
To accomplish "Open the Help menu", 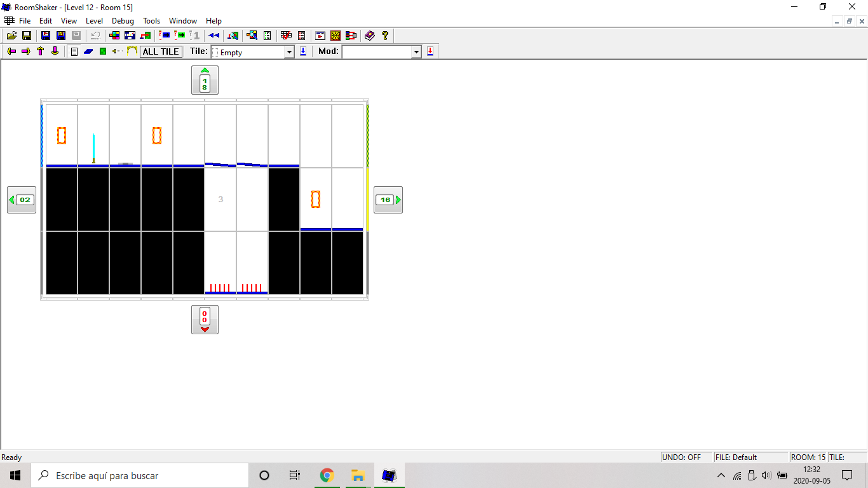I will 214,21.
